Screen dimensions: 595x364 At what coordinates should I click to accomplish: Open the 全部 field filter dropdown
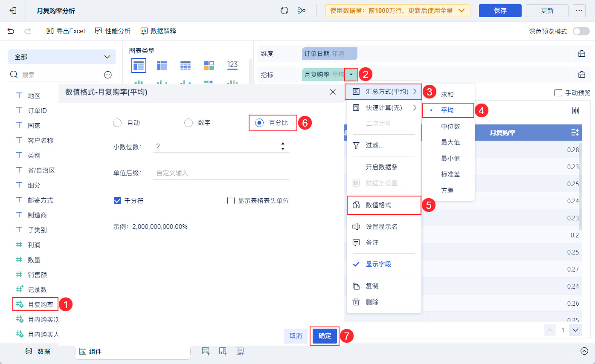coord(62,57)
